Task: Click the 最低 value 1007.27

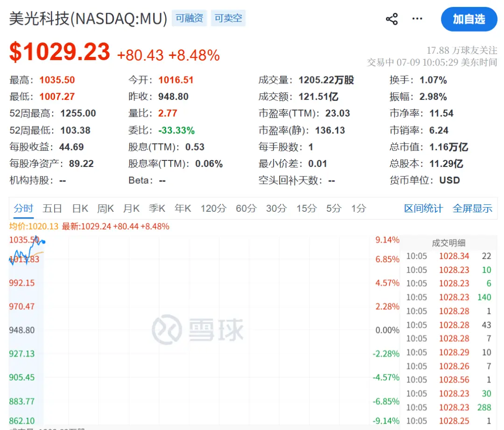Action: click(x=57, y=97)
